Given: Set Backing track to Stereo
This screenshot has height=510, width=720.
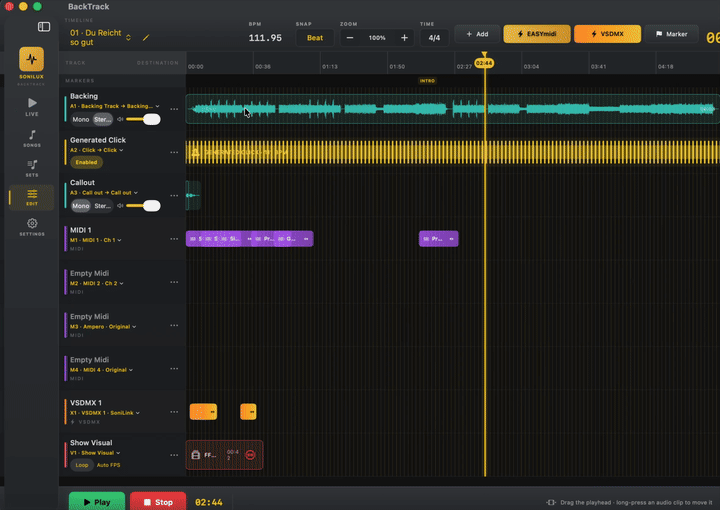Looking at the screenshot, I should coord(102,119).
